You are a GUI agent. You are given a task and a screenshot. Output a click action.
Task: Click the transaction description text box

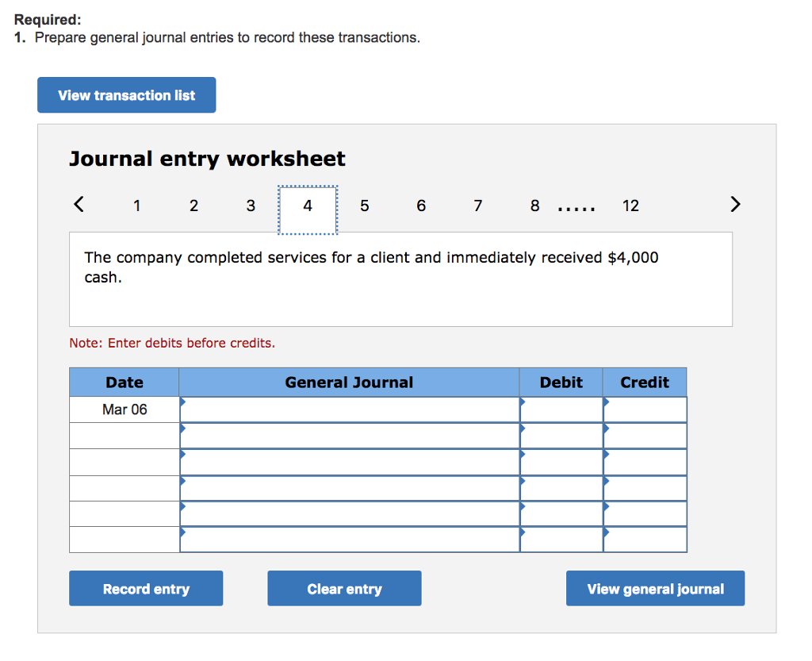[400, 279]
